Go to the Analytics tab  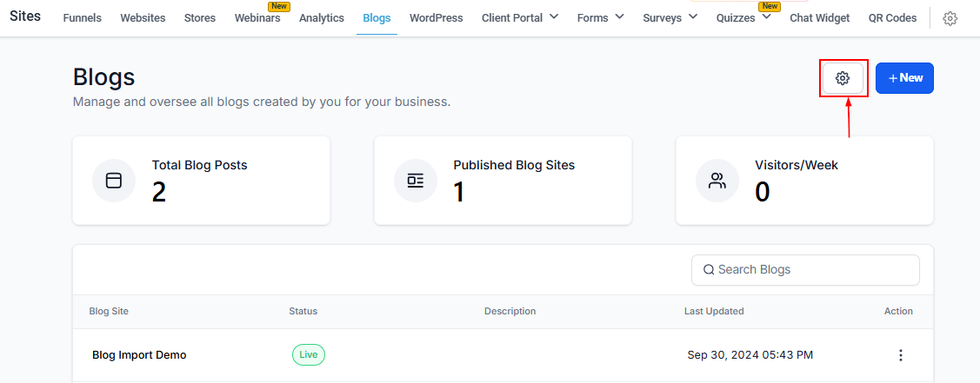(322, 17)
